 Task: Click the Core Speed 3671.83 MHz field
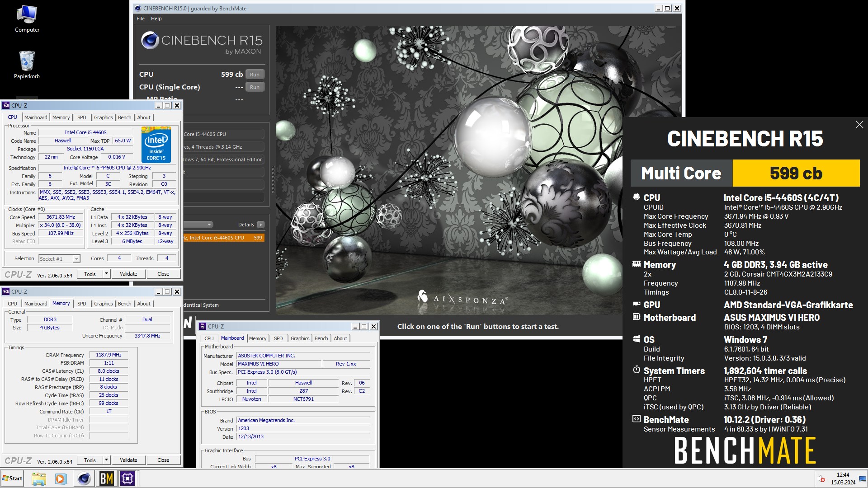(61, 217)
